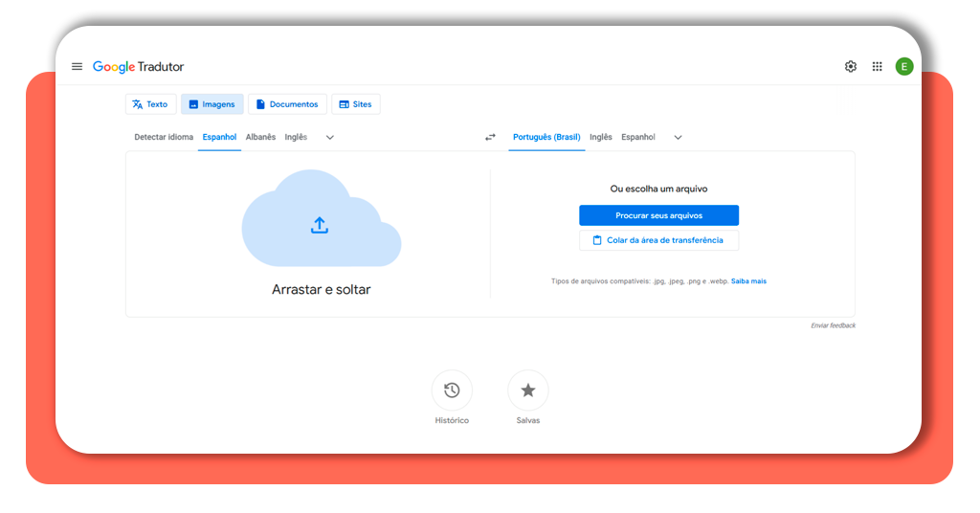Click the Arrastar e soltar text
Viewport: 980px width, 513px height.
pyautogui.click(x=322, y=289)
